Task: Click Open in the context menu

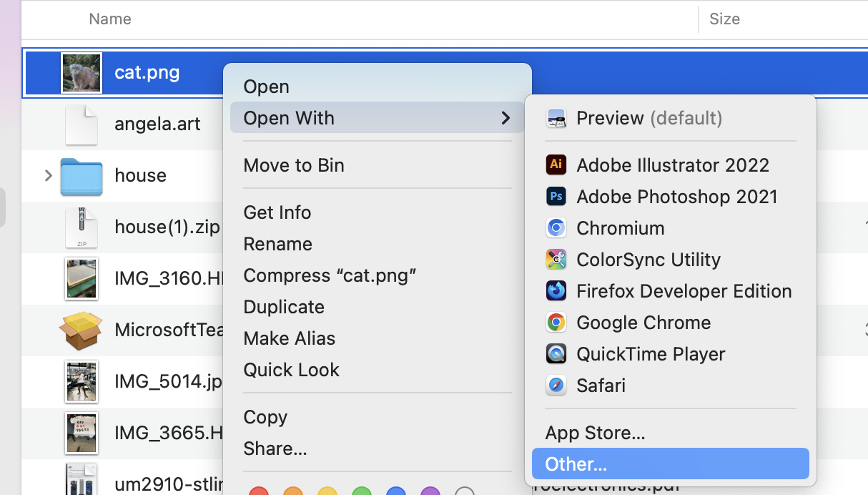Action: point(378,87)
